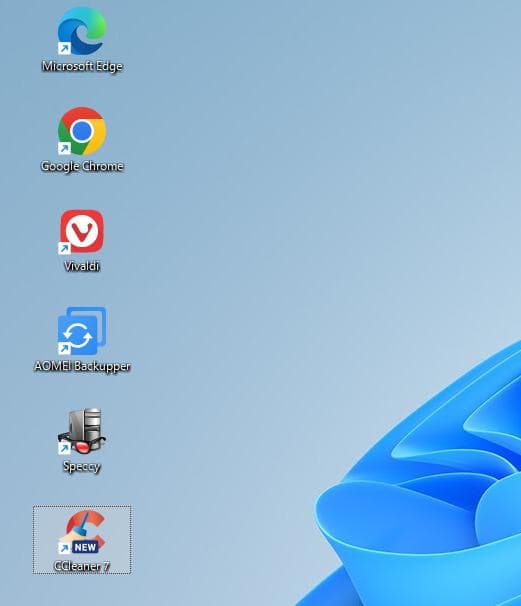This screenshot has height=606, width=521.
Task: Click the "Microsoft Edge" label text
Action: click(82, 66)
